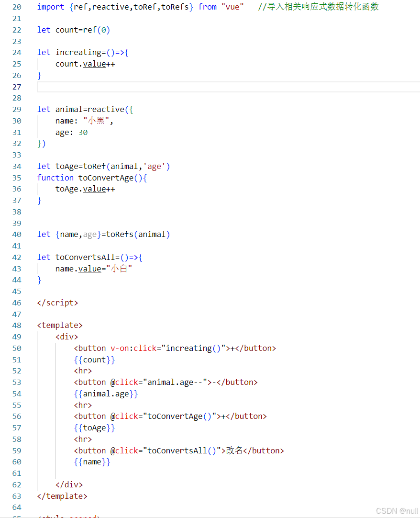
Task: Click the closing </template> tag
Action: [x=62, y=496]
